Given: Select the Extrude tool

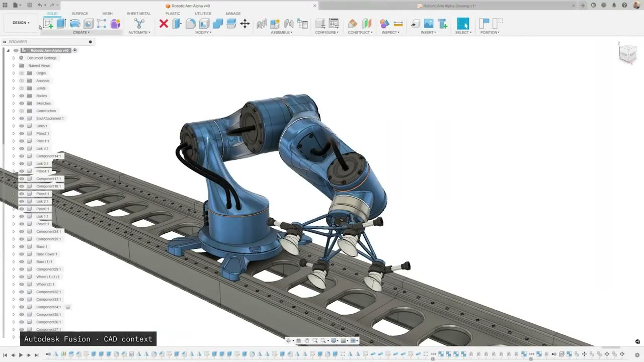Looking at the screenshot, I should tap(61, 23).
